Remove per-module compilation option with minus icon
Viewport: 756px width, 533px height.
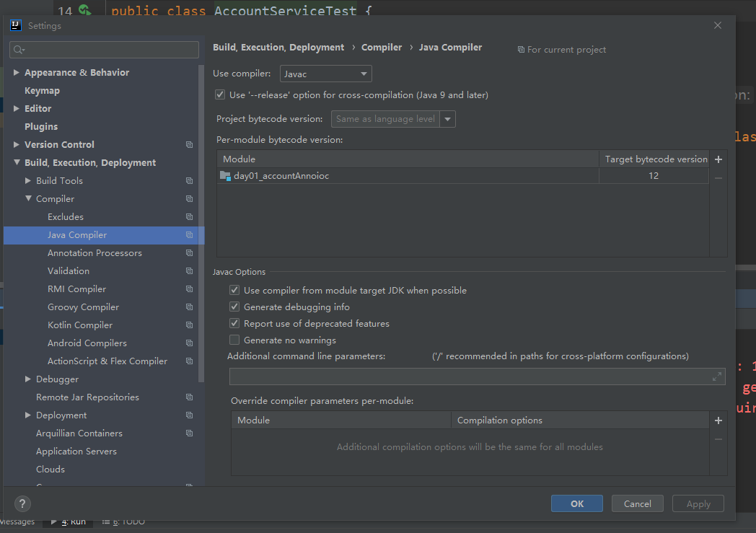718,439
